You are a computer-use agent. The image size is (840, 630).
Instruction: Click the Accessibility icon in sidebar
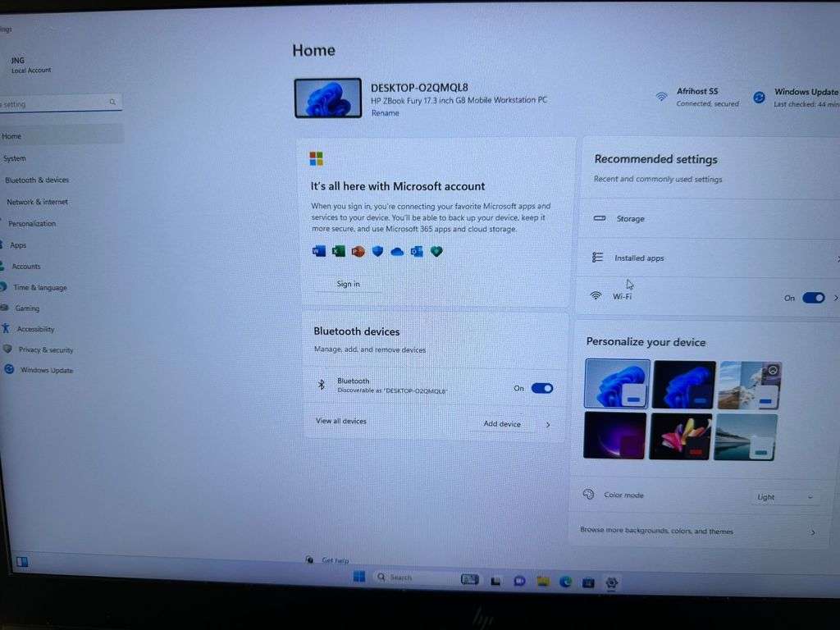6,328
